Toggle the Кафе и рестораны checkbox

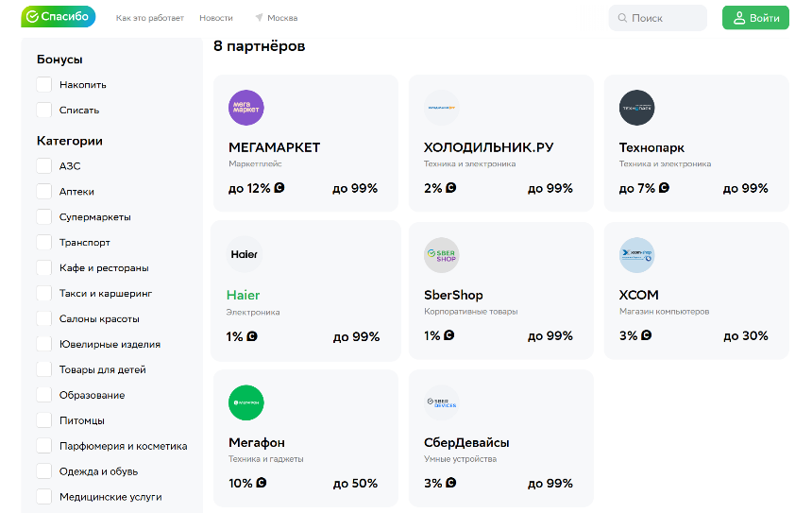pos(44,268)
